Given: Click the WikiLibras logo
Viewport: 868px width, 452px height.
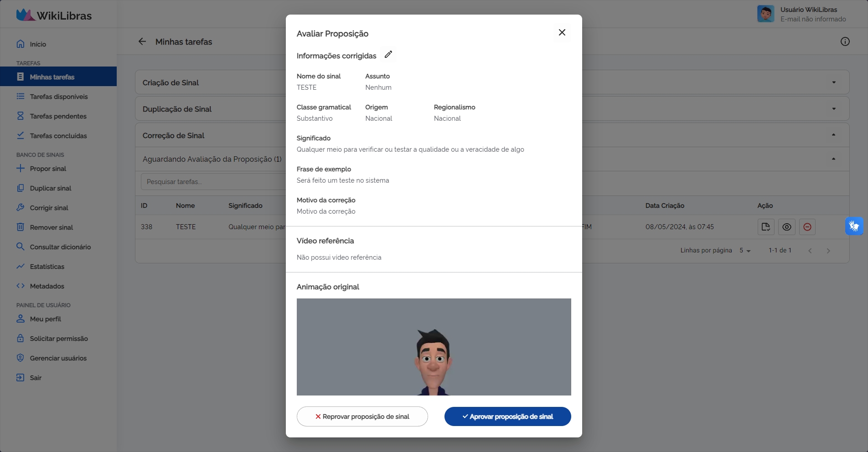Looking at the screenshot, I should (x=54, y=15).
